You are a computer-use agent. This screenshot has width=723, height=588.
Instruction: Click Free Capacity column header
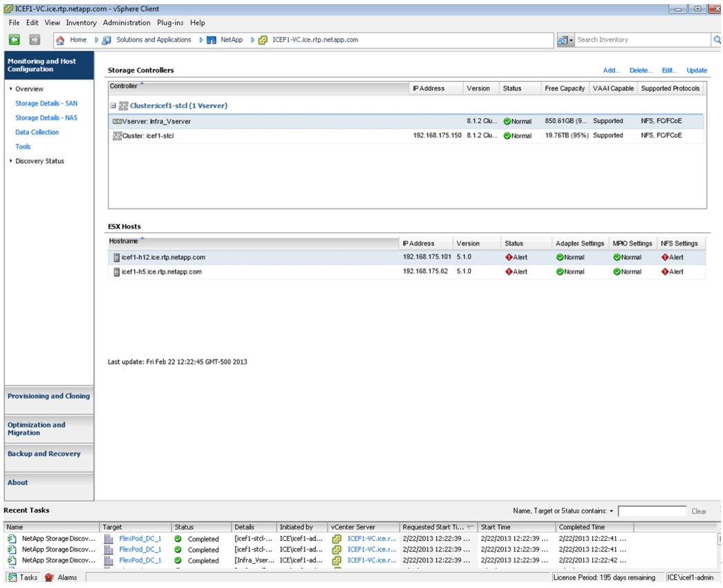pos(565,88)
